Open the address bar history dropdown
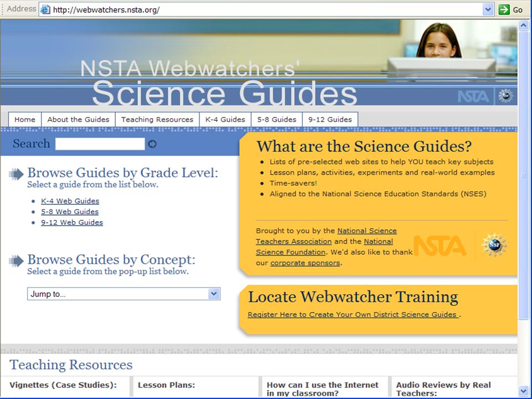532x399 pixels. [488, 9]
